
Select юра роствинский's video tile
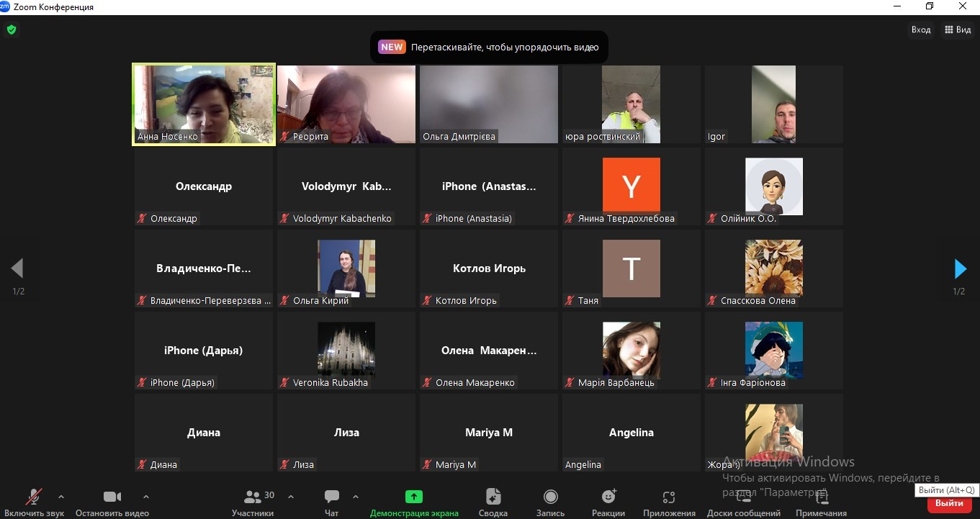click(631, 104)
